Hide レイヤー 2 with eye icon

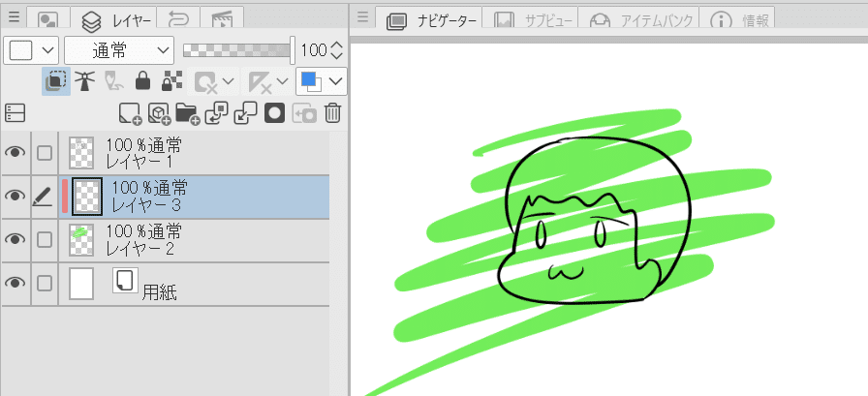[15, 239]
